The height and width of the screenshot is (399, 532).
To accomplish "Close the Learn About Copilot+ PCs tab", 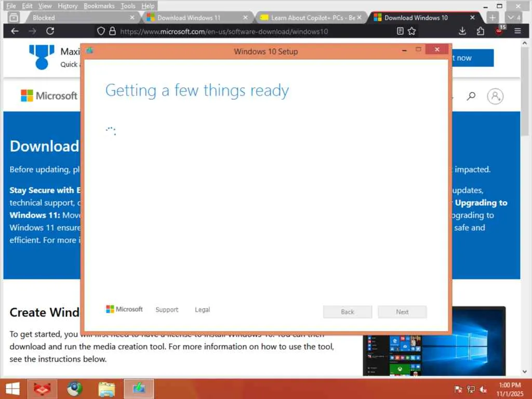I will [x=360, y=17].
